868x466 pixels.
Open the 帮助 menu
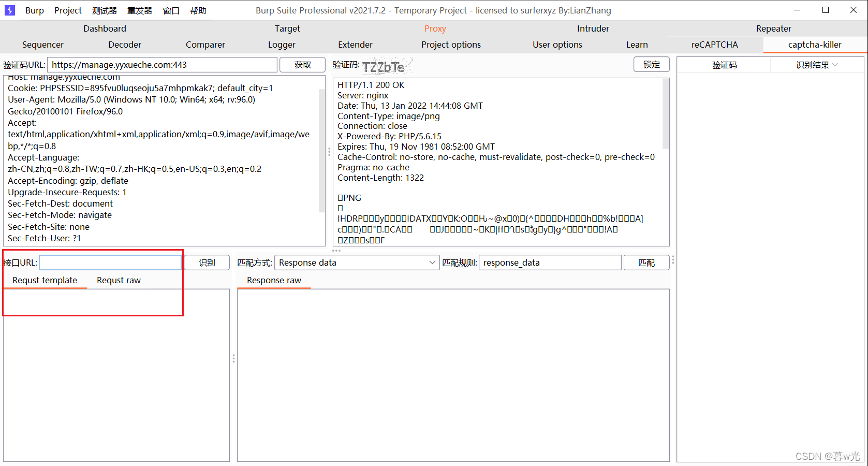click(198, 10)
